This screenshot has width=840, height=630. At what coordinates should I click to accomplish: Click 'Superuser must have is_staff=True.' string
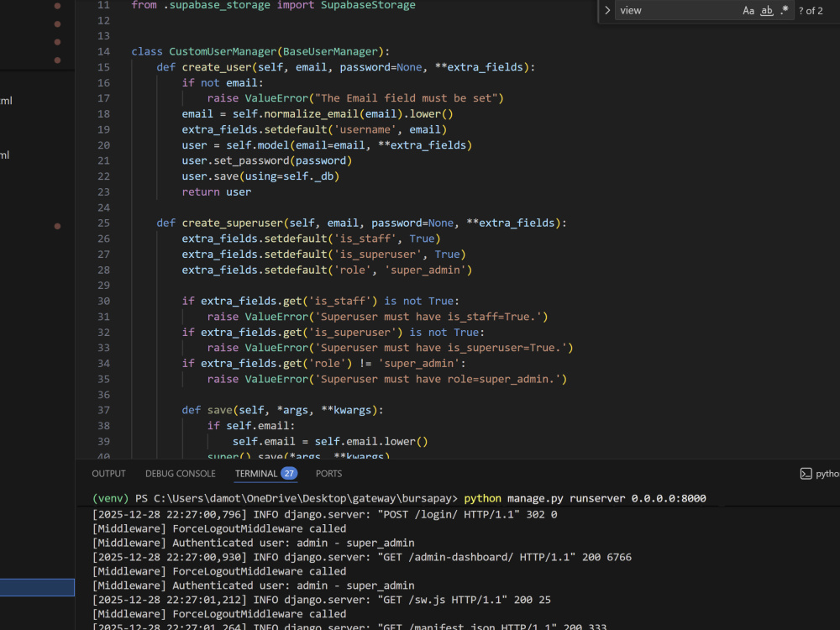428,317
